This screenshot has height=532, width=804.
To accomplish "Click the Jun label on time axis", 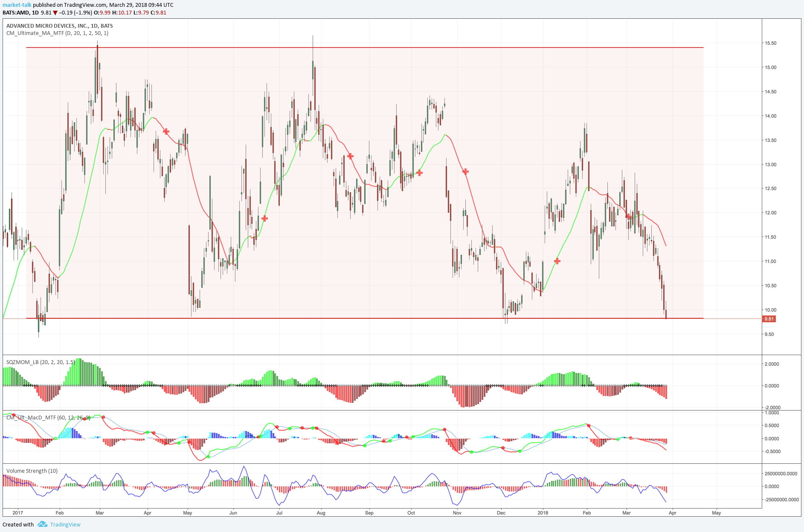I will click(x=233, y=513).
